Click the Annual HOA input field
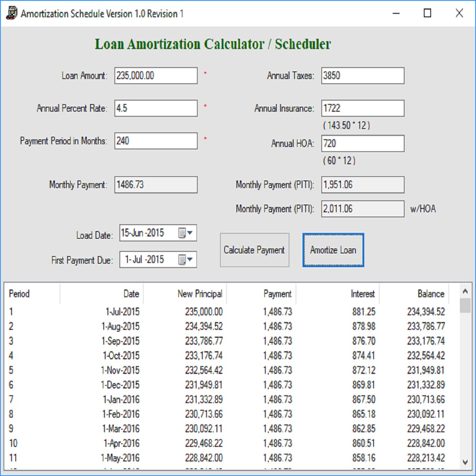The width and height of the screenshot is (476, 476). [x=363, y=144]
